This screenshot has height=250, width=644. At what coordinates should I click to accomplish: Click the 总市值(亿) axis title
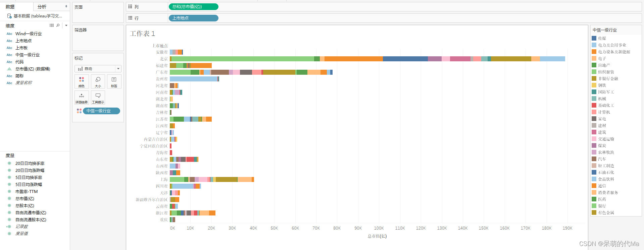point(377,236)
